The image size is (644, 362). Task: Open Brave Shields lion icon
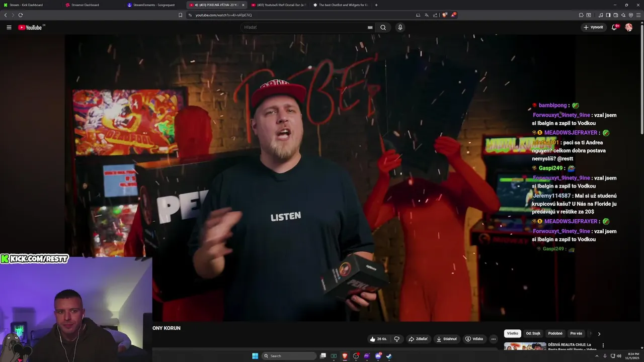pos(445,15)
